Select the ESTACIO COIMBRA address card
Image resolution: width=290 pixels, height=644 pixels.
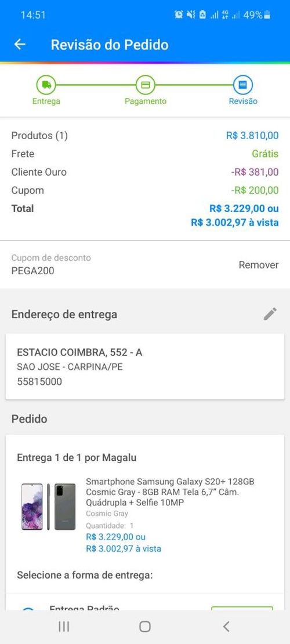click(144, 366)
